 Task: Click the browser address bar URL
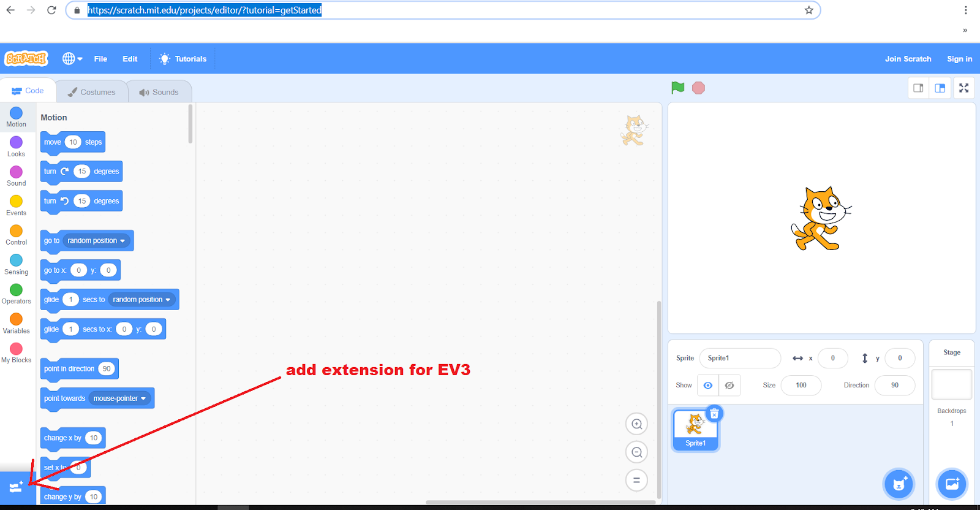click(205, 10)
